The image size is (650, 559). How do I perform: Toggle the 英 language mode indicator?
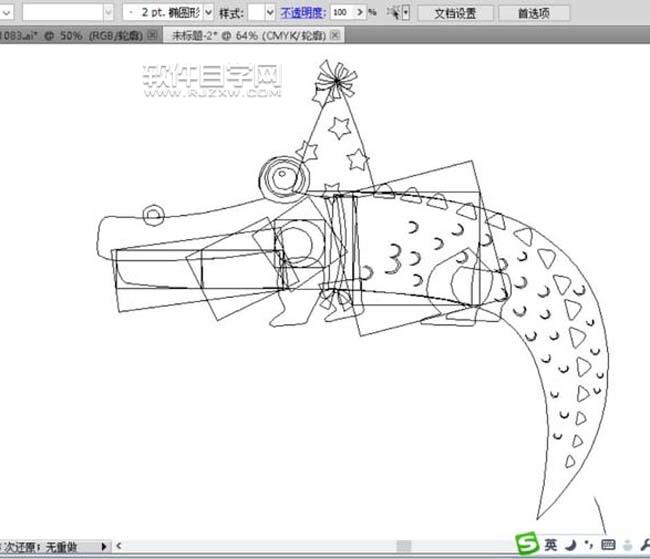click(550, 545)
